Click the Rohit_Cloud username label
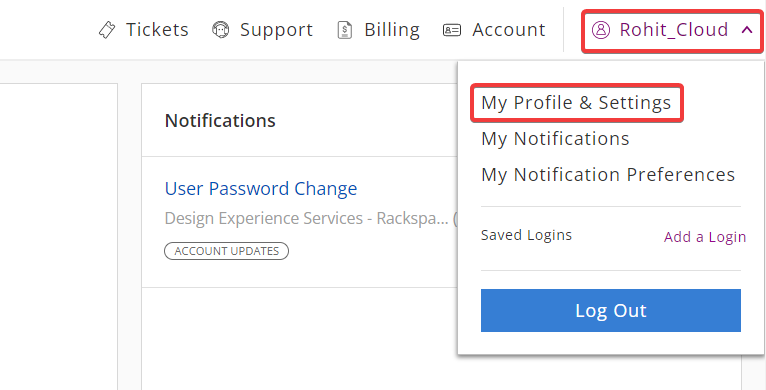The image size is (766, 390). pos(674,30)
